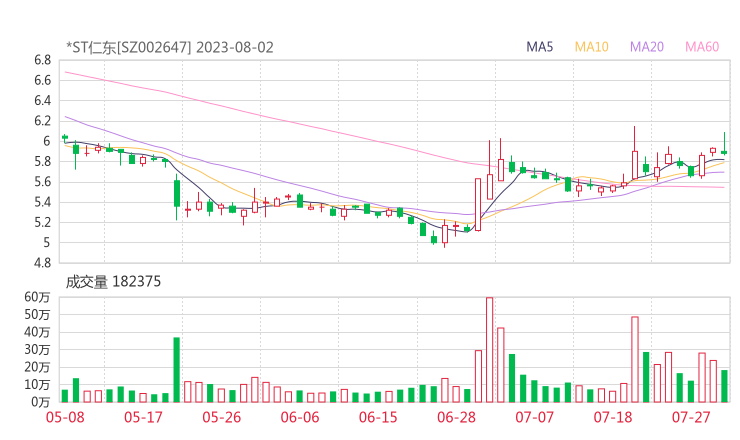Click the 07-27 date axis label

pos(691,417)
